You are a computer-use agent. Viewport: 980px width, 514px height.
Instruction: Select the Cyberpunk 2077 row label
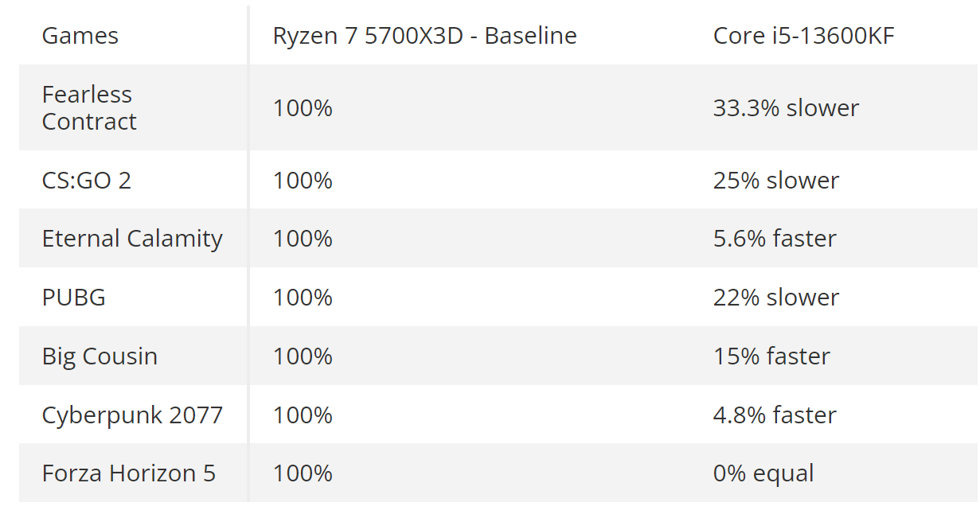[132, 415]
